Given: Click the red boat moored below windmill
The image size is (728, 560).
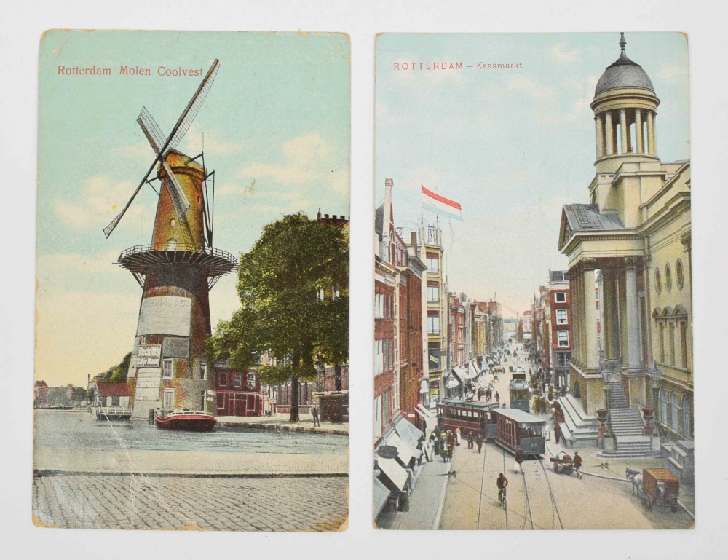Looking at the screenshot, I should (x=185, y=420).
